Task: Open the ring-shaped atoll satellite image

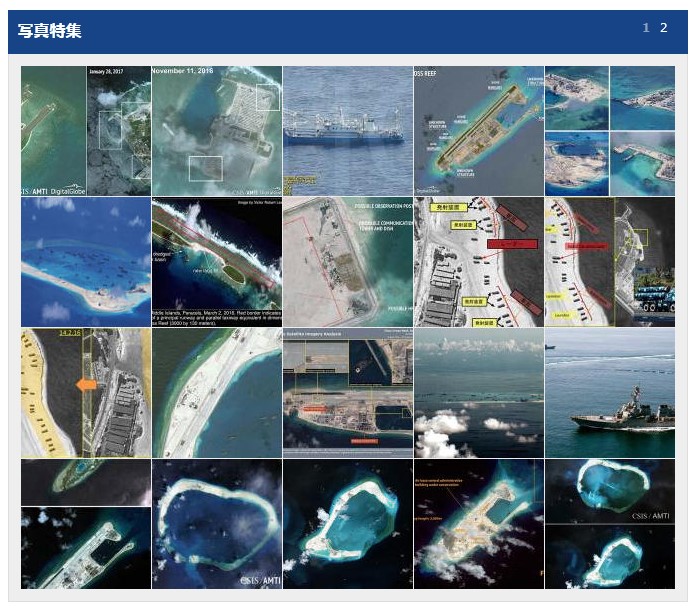Action: point(216,523)
